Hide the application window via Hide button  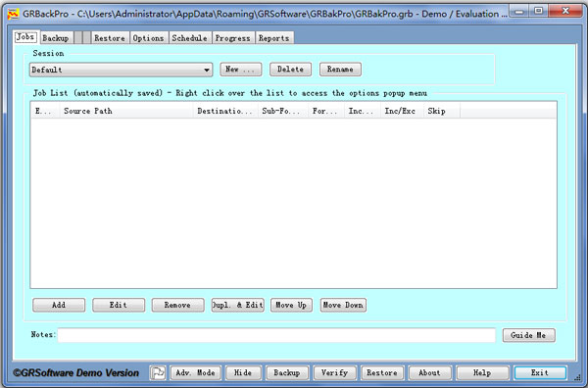[x=243, y=372]
